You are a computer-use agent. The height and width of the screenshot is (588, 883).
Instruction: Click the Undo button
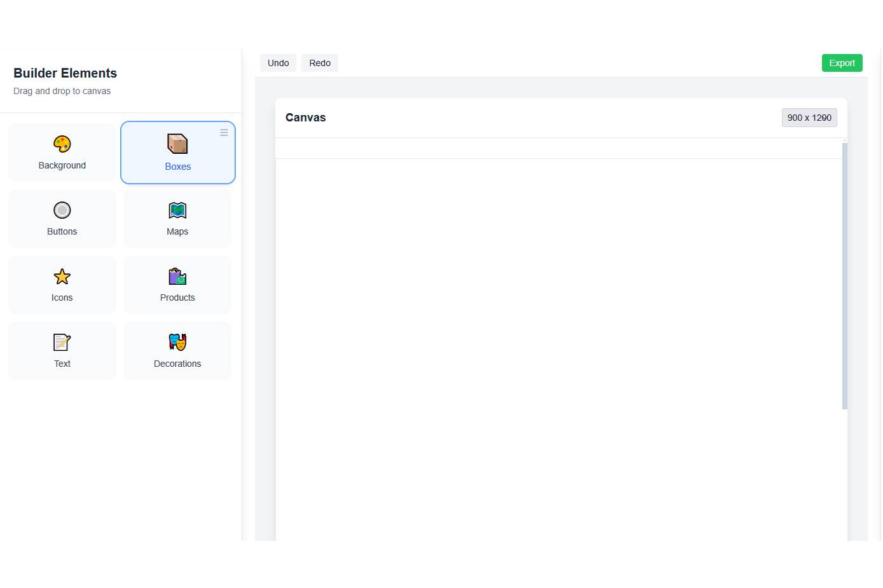click(278, 62)
